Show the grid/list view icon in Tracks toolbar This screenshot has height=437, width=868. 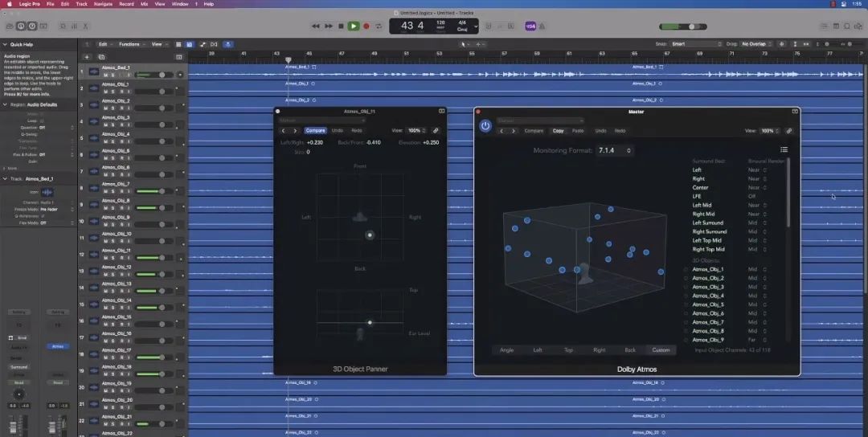(x=178, y=44)
